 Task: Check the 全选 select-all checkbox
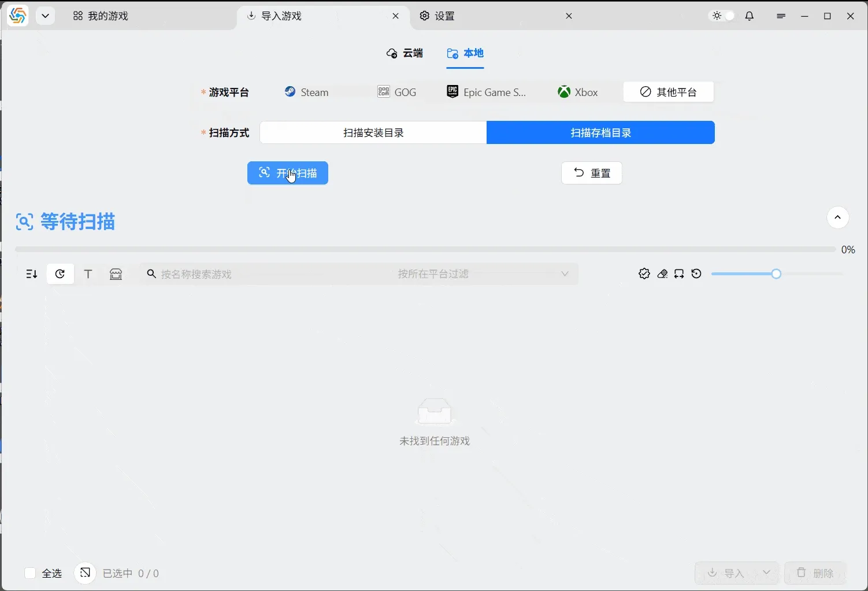pos(30,573)
